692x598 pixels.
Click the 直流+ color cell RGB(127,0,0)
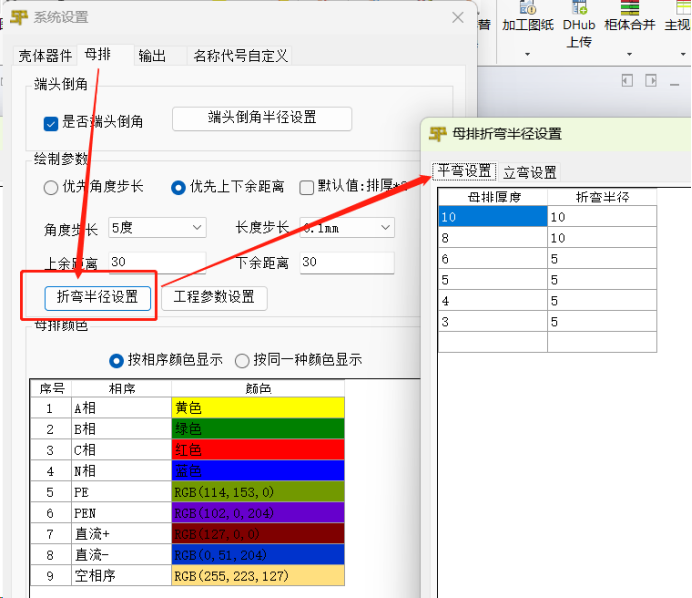(x=258, y=534)
